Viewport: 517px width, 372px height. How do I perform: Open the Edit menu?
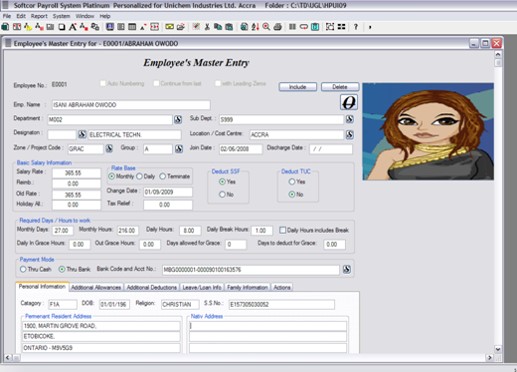pyautogui.click(x=21, y=16)
